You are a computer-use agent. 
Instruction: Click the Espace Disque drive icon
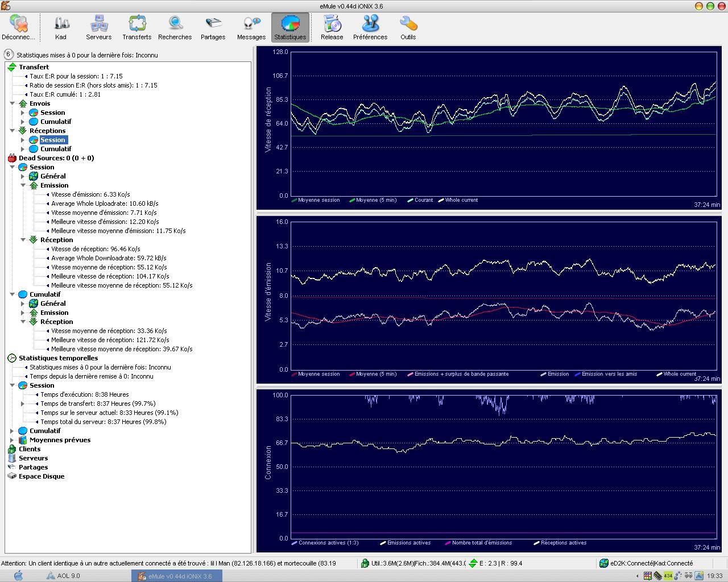(13, 476)
